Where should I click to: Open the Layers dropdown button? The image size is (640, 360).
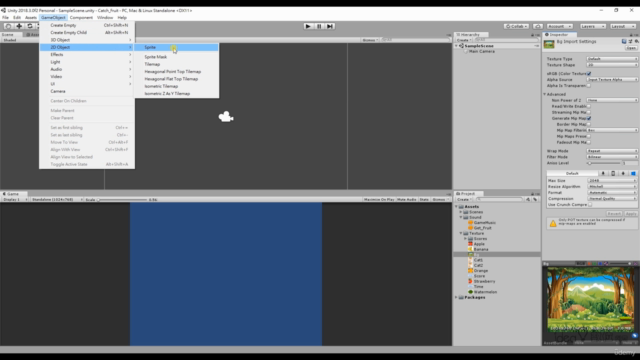[x=592, y=26]
